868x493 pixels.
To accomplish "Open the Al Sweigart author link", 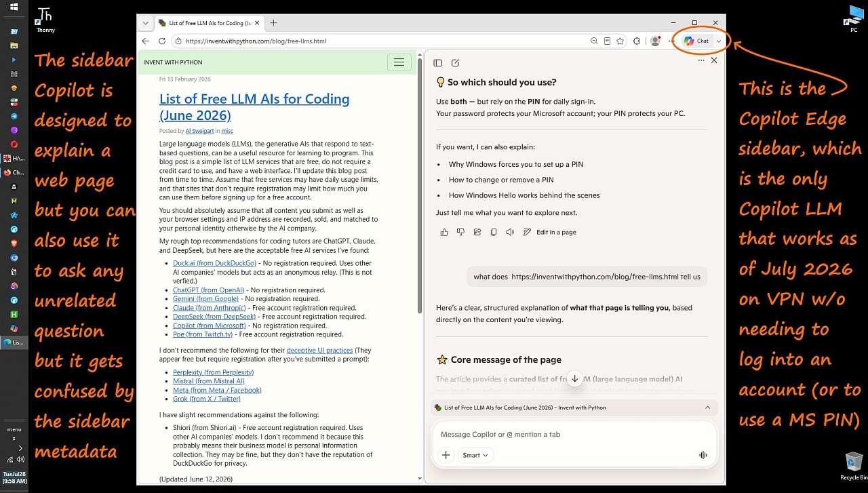I will [199, 131].
